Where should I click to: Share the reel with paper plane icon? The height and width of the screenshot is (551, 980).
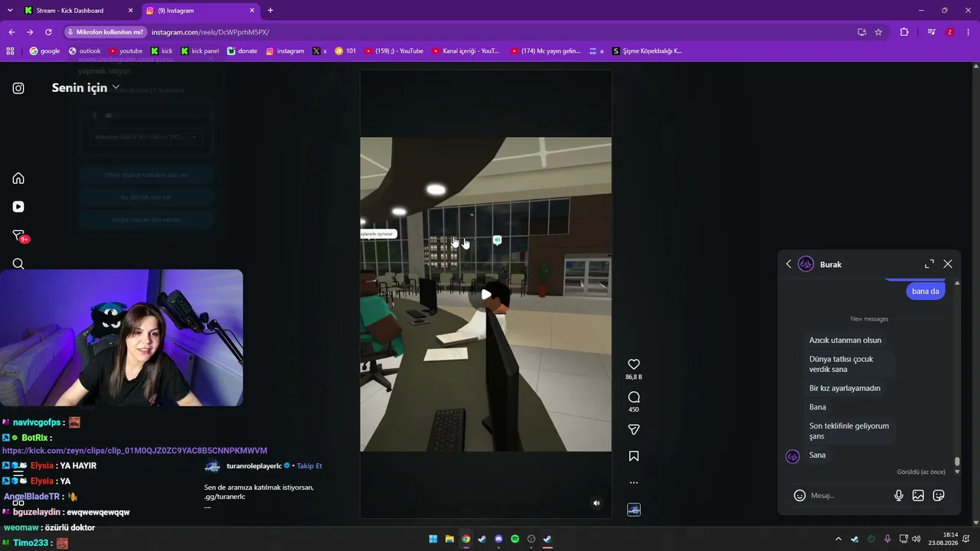(x=634, y=429)
